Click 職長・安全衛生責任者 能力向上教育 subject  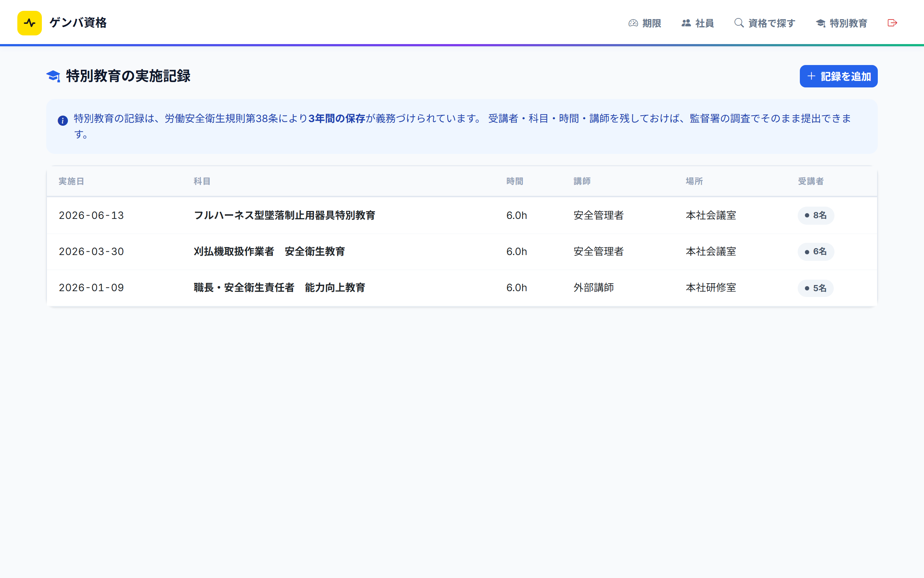pyautogui.click(x=279, y=288)
